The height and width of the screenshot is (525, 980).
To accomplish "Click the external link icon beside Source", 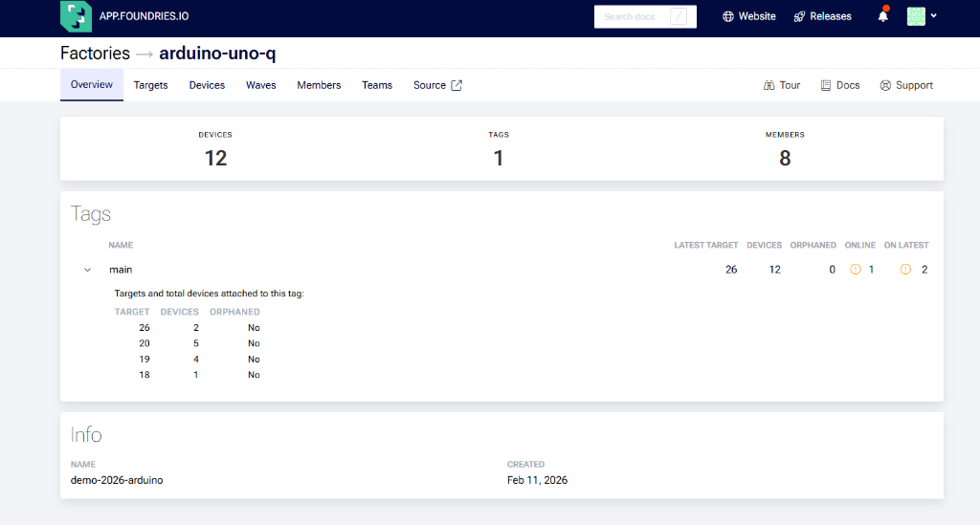I will pyautogui.click(x=457, y=85).
